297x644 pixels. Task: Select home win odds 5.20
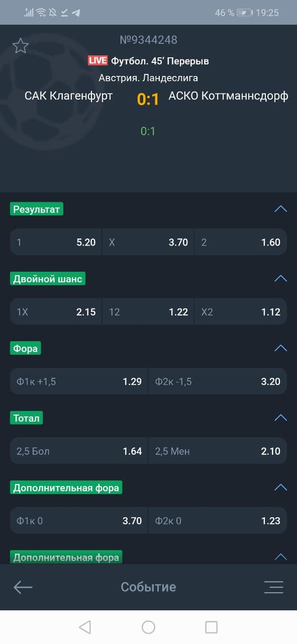(x=56, y=242)
